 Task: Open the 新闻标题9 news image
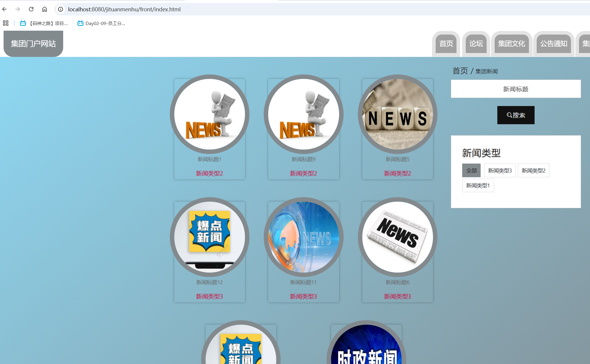coord(303,114)
